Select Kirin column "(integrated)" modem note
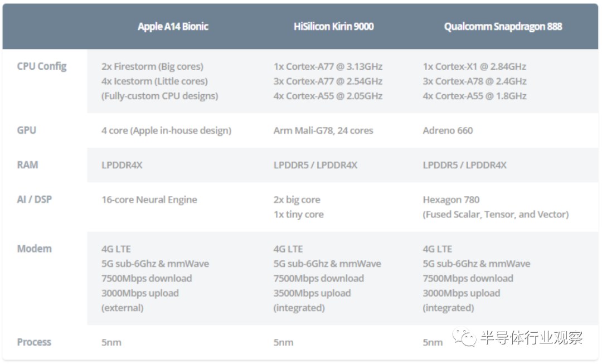This screenshot has height=364, width=602. pos(299,308)
